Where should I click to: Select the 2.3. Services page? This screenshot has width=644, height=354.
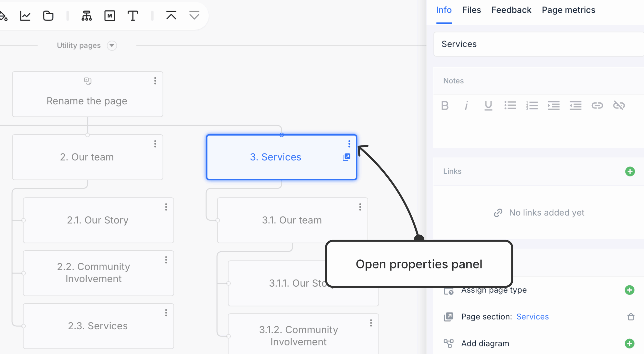pos(98,326)
